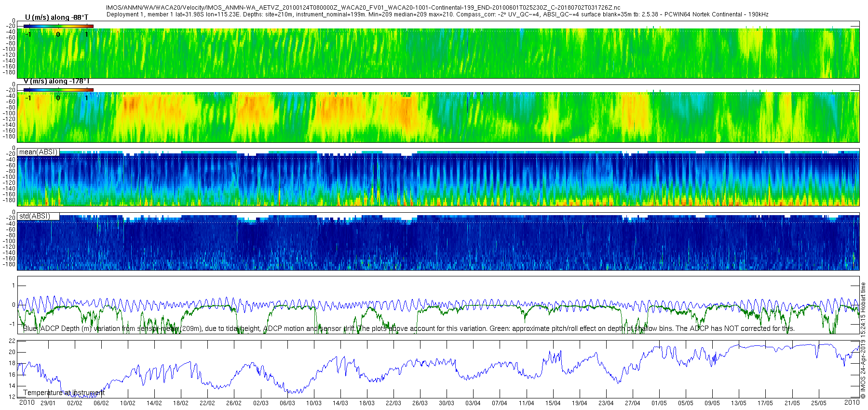Viewport: 868px width, 410px height.
Task: Click the '03/04' date tick
Action: [473, 403]
